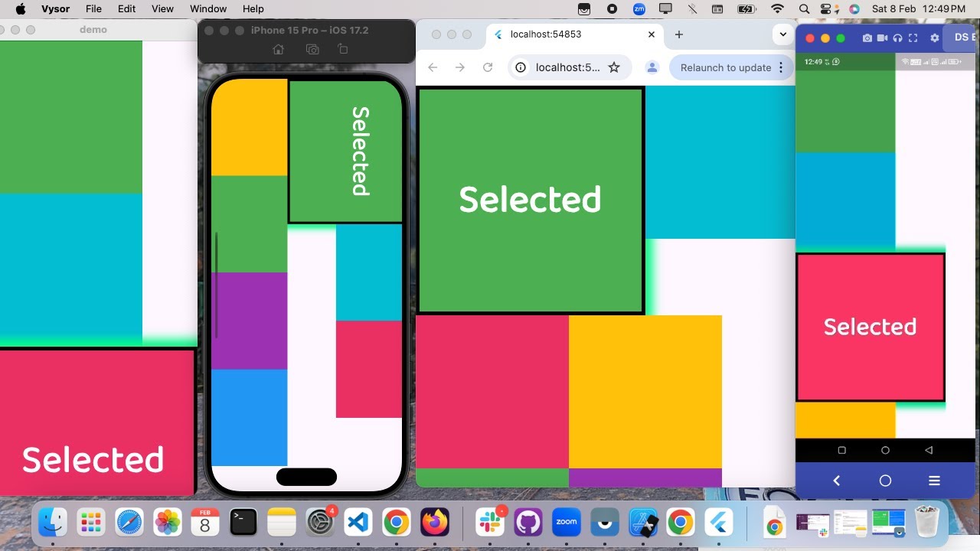
Task: Select green tile in demo window
Action: pyautogui.click(x=71, y=117)
